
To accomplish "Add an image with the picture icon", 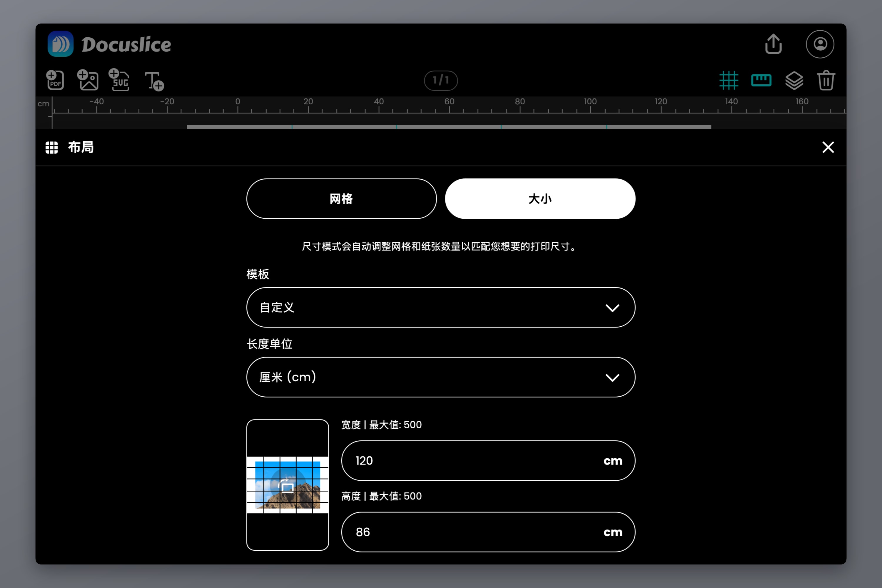I will point(88,80).
